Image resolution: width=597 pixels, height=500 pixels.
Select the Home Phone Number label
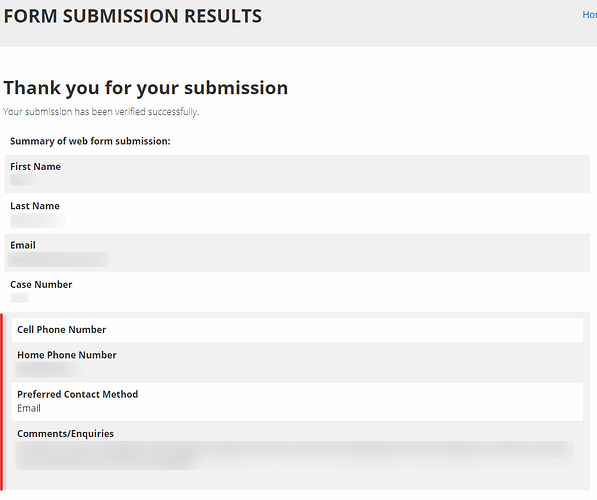click(x=67, y=355)
